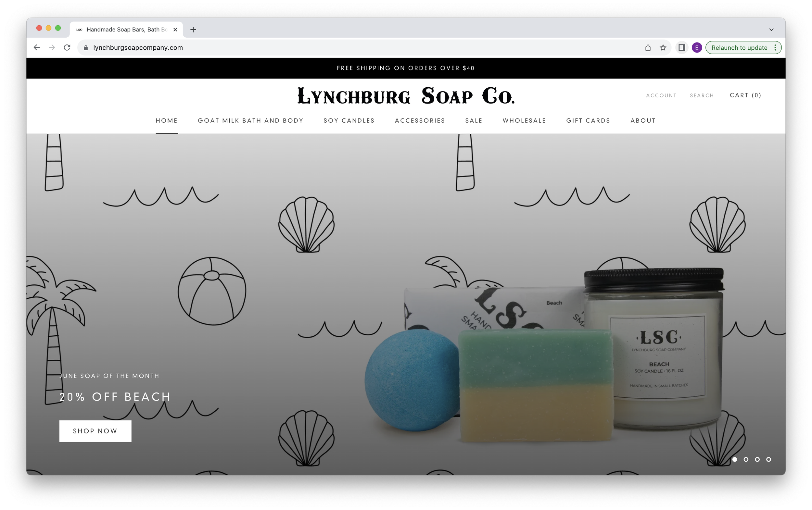Viewport: 812px width, 510px height.
Task: Open Chrome three-dot menu
Action: tap(775, 47)
